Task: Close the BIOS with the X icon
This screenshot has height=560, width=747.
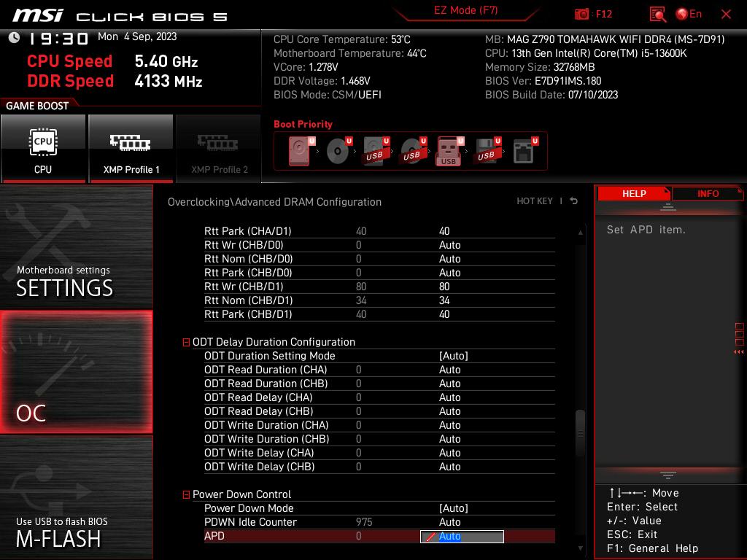Action: click(x=726, y=15)
